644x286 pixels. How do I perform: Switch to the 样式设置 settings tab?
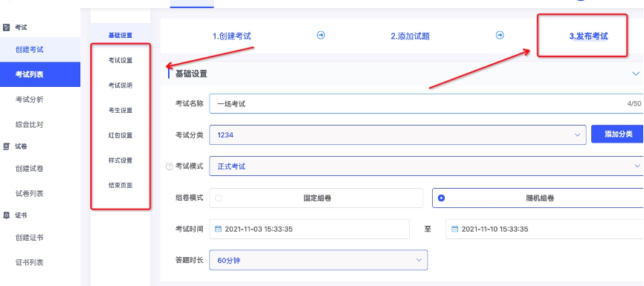pyautogui.click(x=120, y=160)
